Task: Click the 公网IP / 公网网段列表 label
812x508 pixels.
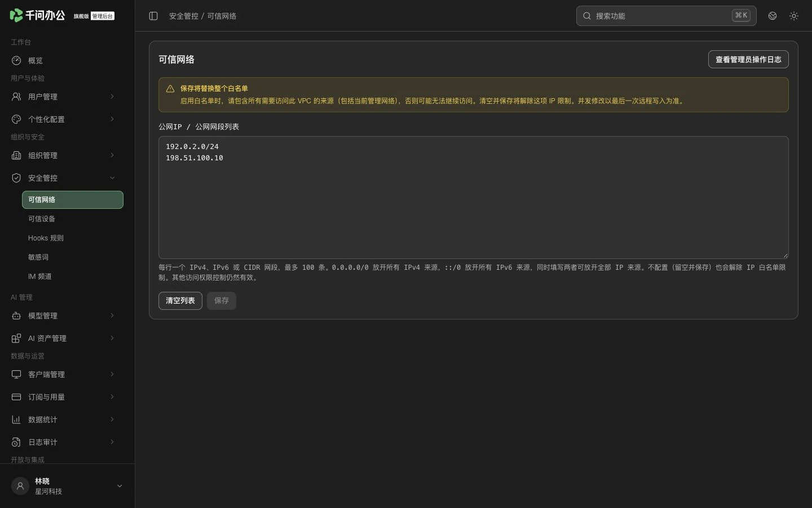Action: [x=198, y=127]
